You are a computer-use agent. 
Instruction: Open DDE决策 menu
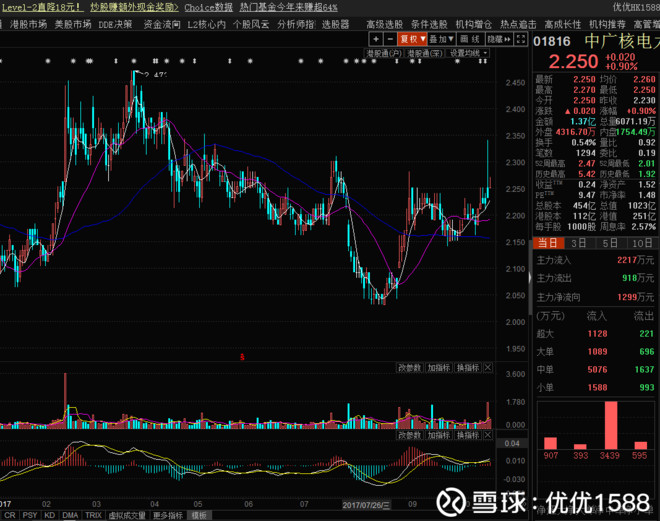tap(115, 24)
